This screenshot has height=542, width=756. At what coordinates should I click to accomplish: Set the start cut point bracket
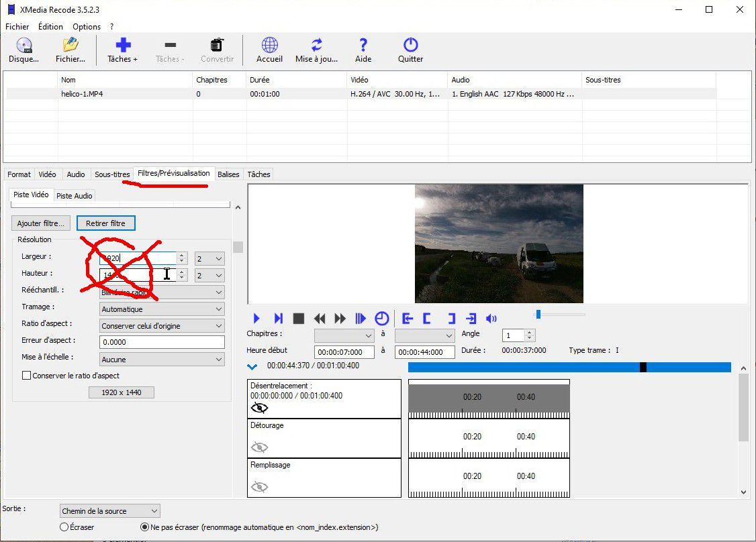click(x=427, y=319)
